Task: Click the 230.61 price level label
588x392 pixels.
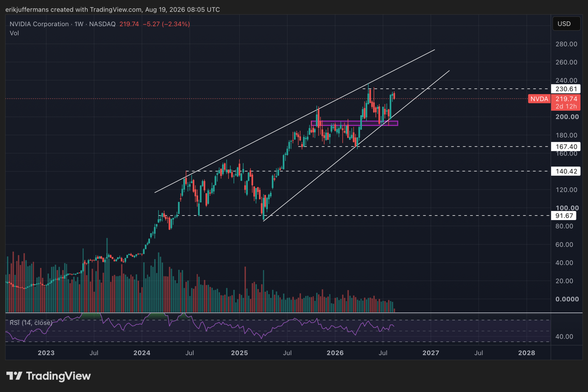Action: (566, 89)
